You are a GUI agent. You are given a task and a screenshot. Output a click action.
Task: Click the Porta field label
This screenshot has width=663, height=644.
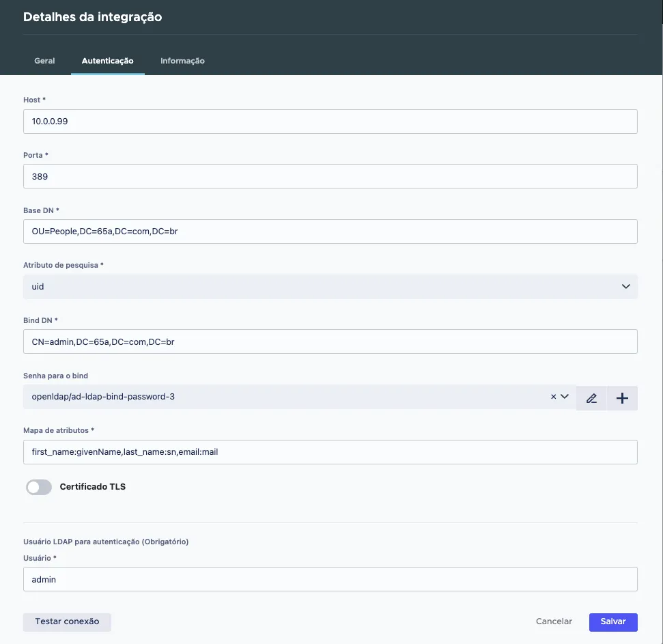tap(36, 155)
